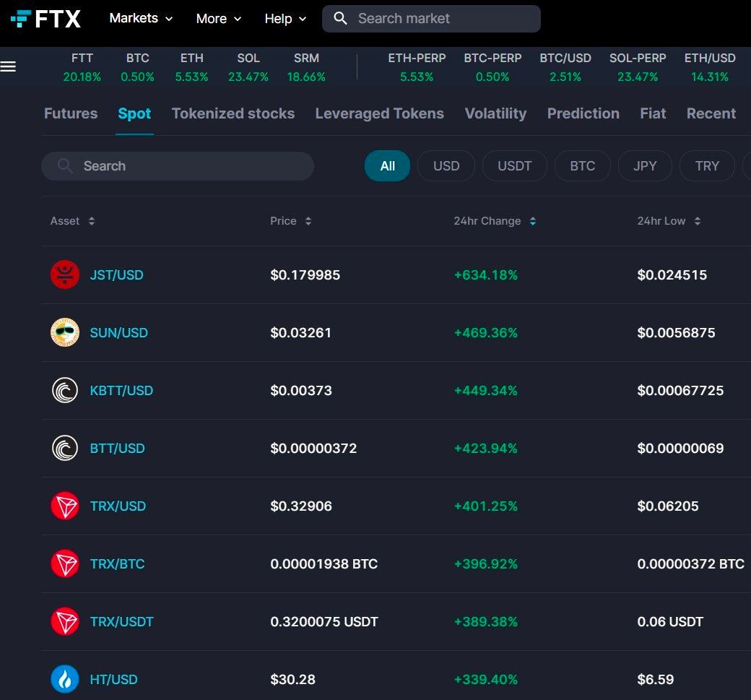Focus the asset Search field

coord(178,166)
